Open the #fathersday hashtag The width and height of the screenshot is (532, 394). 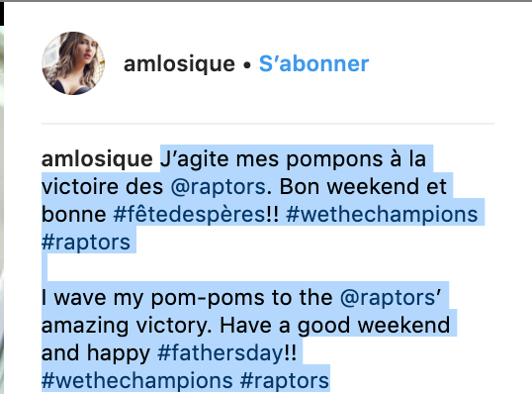pos(221,353)
